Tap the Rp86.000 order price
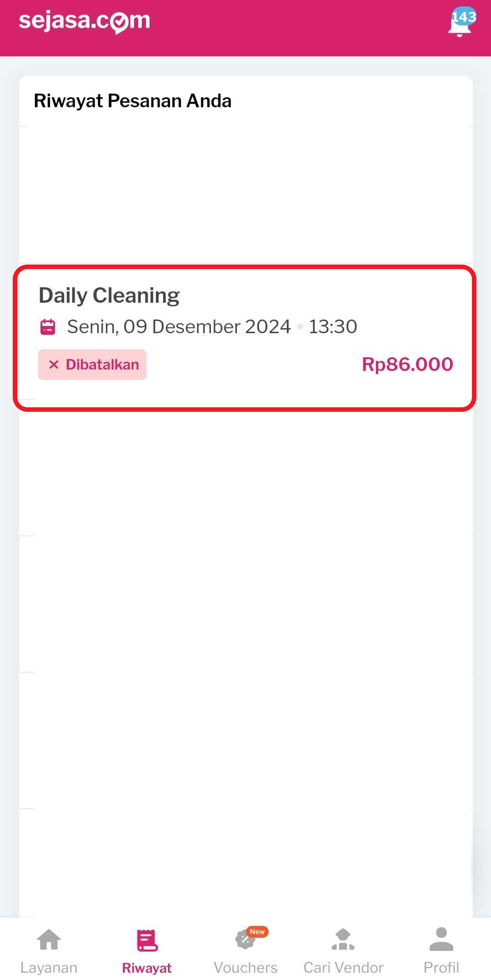The height and width of the screenshot is (980, 491). (407, 365)
